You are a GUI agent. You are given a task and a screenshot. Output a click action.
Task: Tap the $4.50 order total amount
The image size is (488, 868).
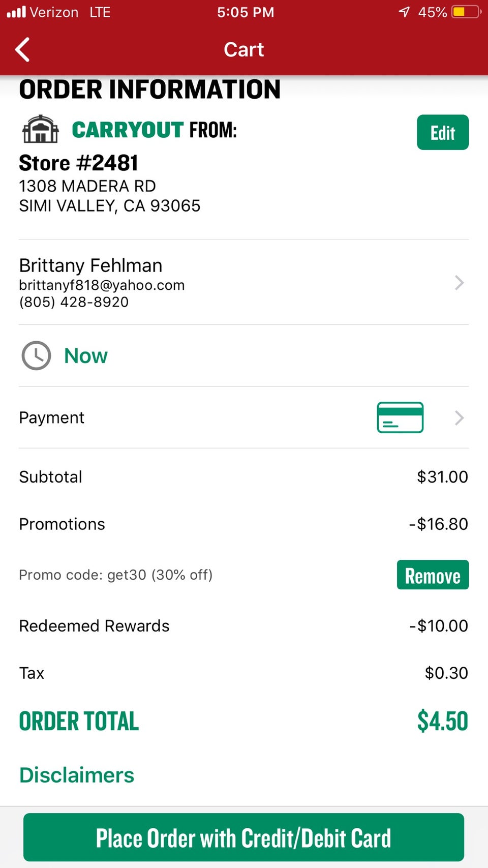442,721
